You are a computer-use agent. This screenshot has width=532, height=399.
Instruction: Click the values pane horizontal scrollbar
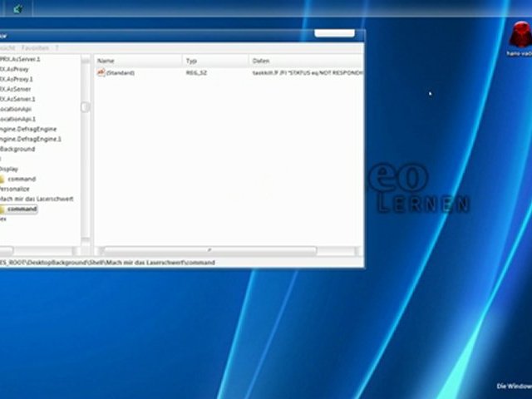208,250
